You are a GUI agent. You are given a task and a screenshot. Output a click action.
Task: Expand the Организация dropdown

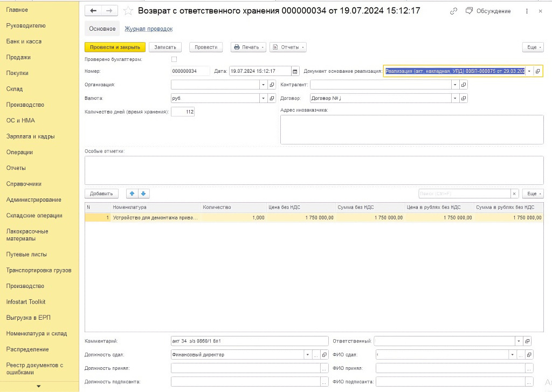[x=263, y=85]
